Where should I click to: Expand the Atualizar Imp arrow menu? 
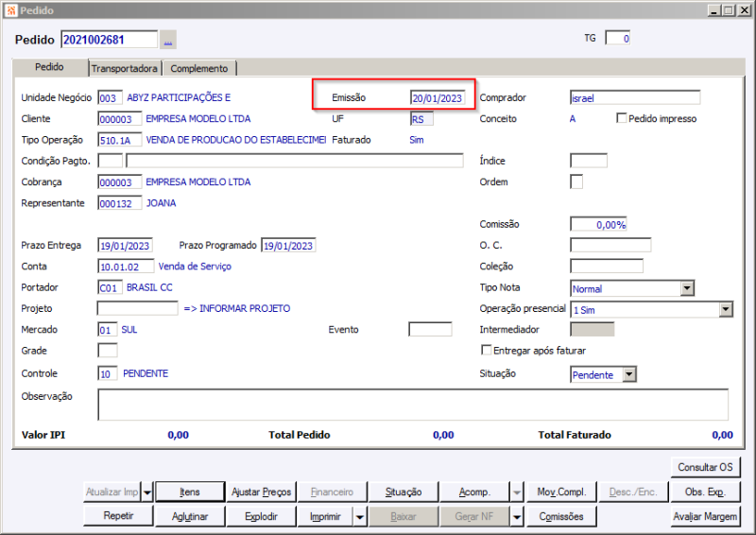[x=147, y=492]
